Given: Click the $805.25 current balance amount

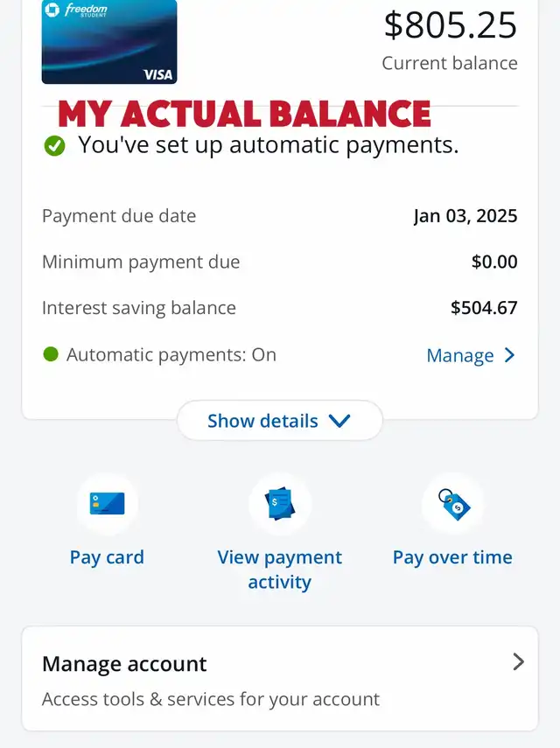Looking at the screenshot, I should pyautogui.click(x=451, y=24).
